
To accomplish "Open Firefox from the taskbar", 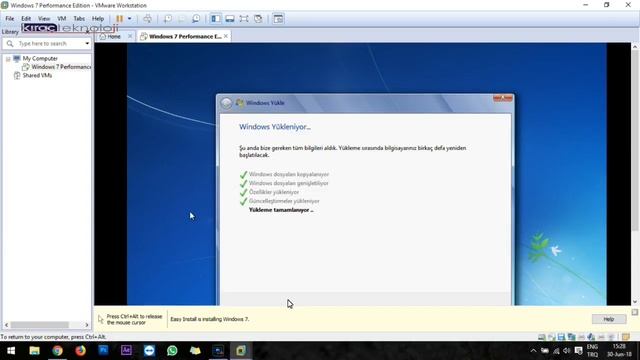I will (80, 351).
